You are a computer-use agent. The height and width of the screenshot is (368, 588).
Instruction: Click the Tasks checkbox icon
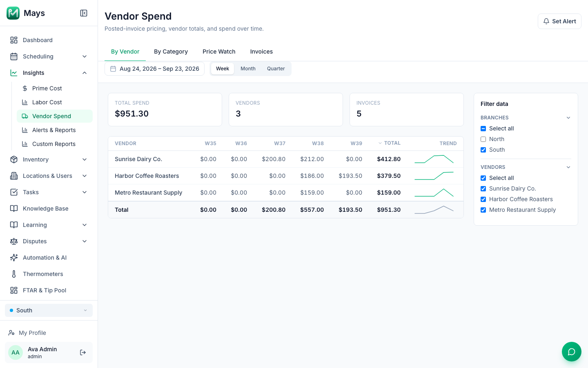click(14, 192)
